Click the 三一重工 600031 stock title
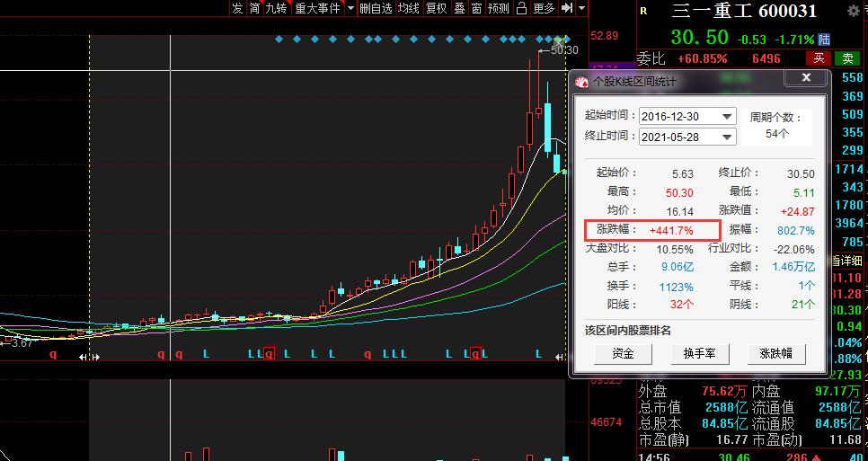This screenshot has height=461, width=868. [x=743, y=11]
